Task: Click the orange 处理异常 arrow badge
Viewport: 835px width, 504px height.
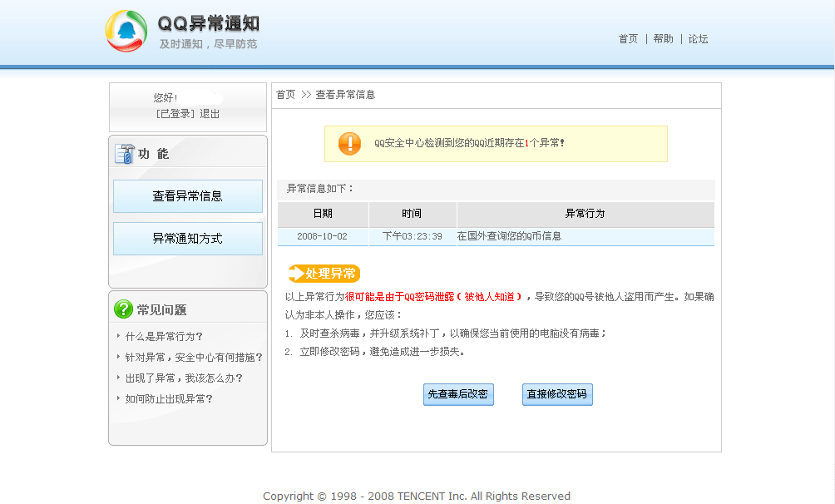Action: pyautogui.click(x=324, y=274)
